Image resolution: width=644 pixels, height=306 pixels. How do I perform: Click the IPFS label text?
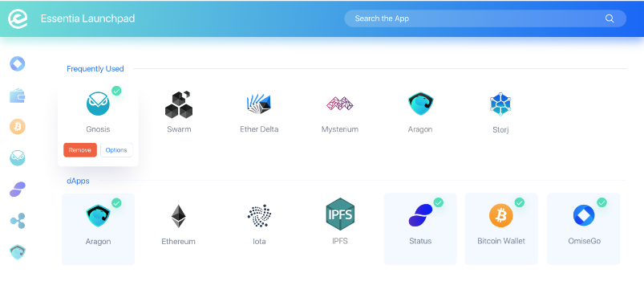[340, 241]
